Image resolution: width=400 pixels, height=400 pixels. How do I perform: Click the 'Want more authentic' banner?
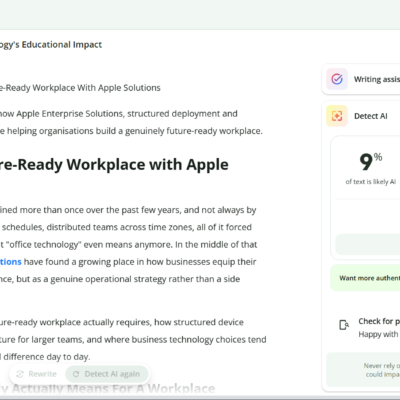[x=365, y=278]
